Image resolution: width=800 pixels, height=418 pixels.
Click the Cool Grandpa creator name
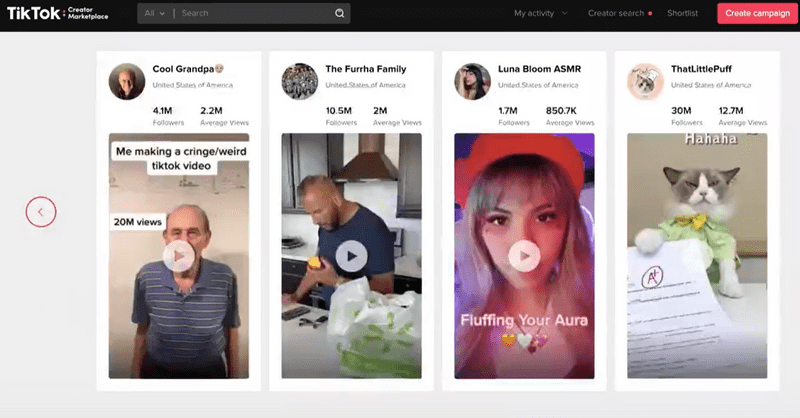click(188, 69)
